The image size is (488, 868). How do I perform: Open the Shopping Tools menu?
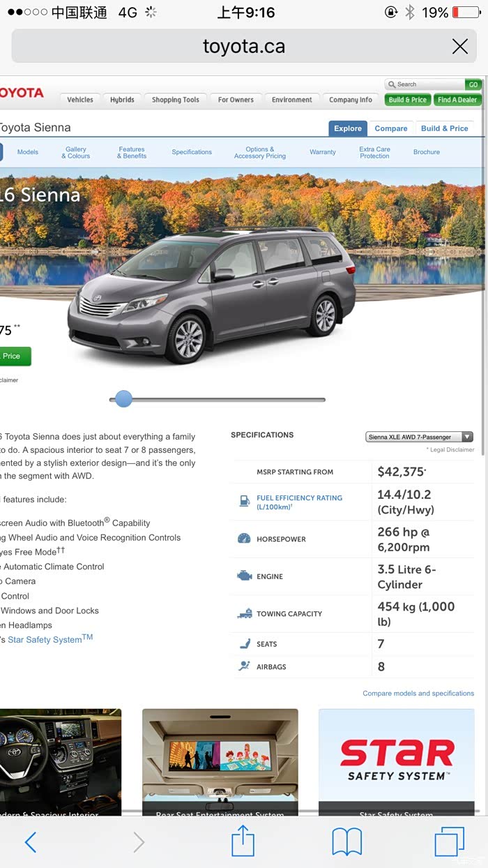tap(176, 100)
